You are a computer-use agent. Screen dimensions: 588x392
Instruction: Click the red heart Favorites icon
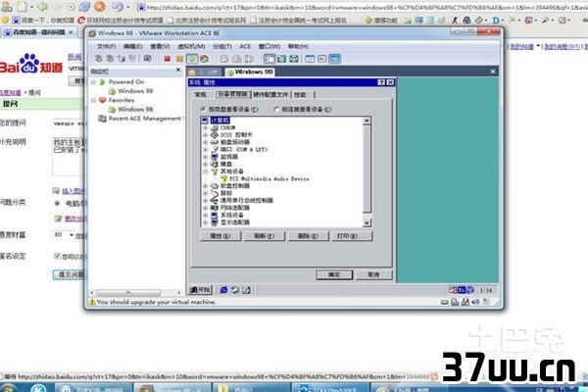tap(102, 100)
